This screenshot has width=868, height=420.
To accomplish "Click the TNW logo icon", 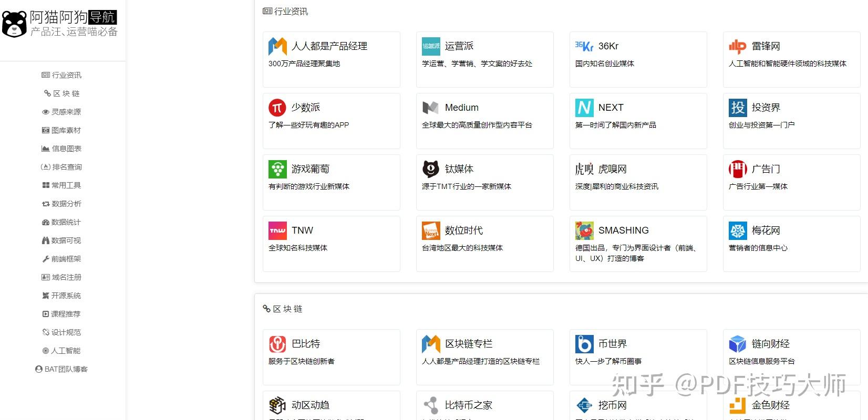I will point(277,230).
